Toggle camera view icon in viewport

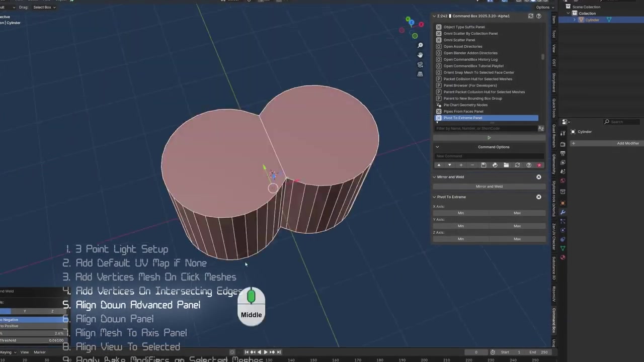[x=420, y=64]
